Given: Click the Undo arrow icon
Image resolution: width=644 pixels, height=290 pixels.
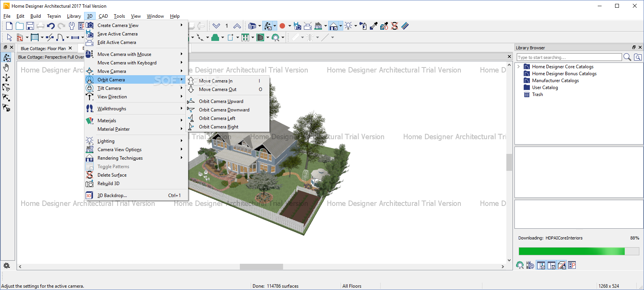Looking at the screenshot, I should pyautogui.click(x=51, y=26).
